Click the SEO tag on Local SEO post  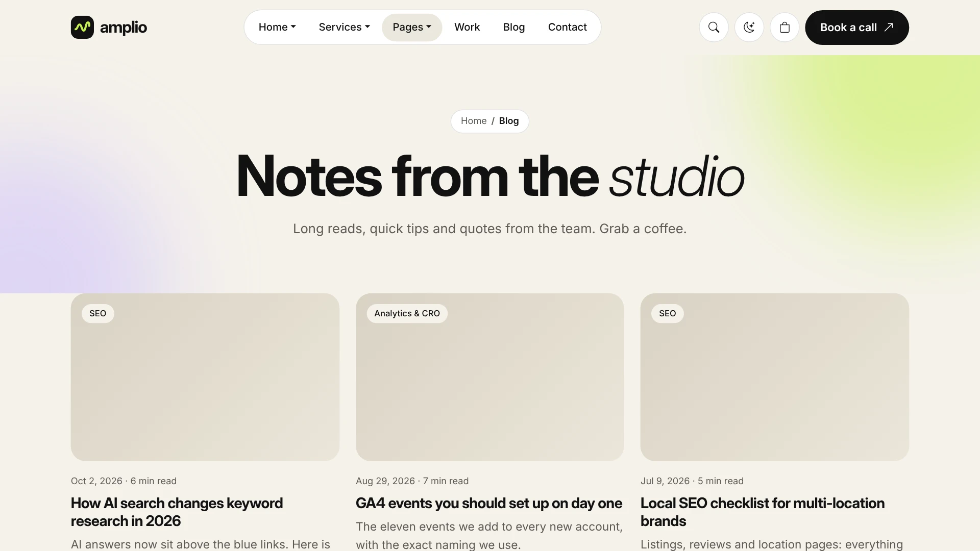tap(667, 313)
